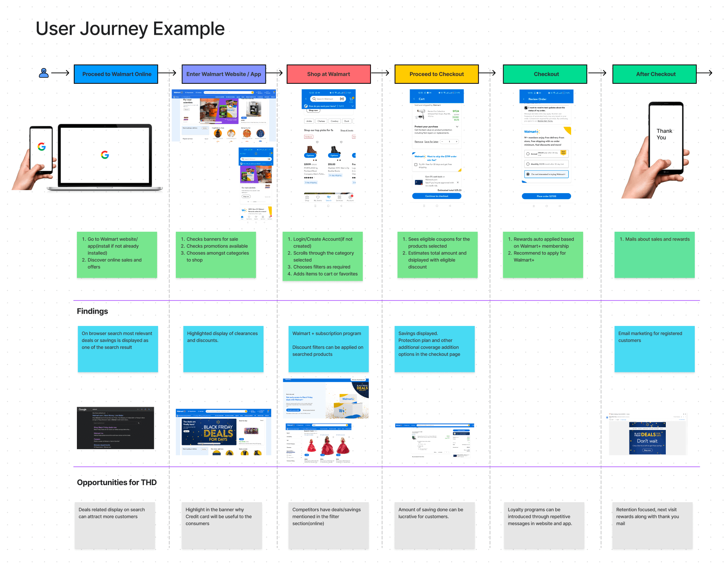The image size is (728, 567).
Task: Click Remove link in Cart
Action: pyautogui.click(x=419, y=142)
